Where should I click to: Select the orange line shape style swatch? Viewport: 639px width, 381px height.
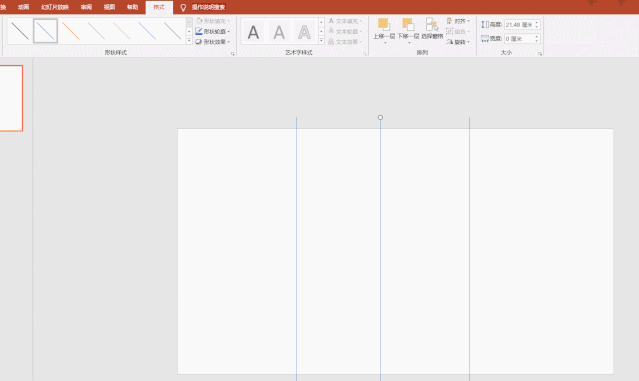coord(71,31)
